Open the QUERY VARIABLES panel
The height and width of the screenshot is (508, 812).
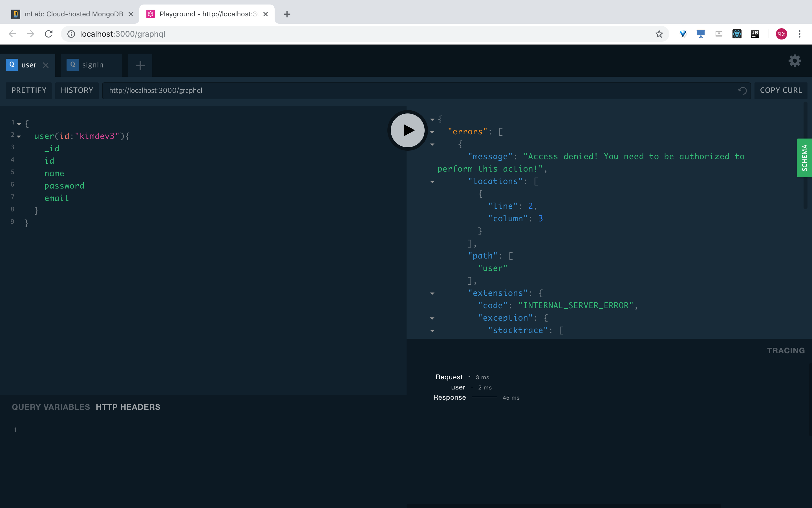(51, 407)
